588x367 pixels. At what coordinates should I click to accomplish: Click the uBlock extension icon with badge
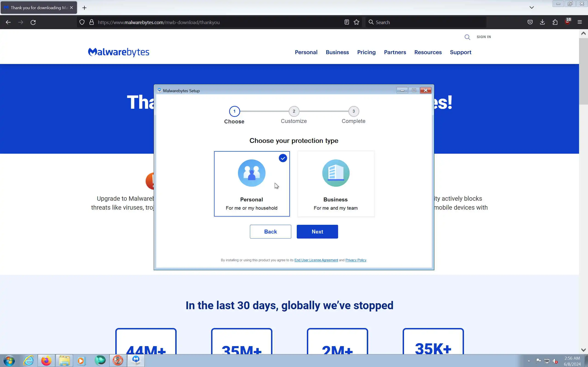pyautogui.click(x=567, y=22)
